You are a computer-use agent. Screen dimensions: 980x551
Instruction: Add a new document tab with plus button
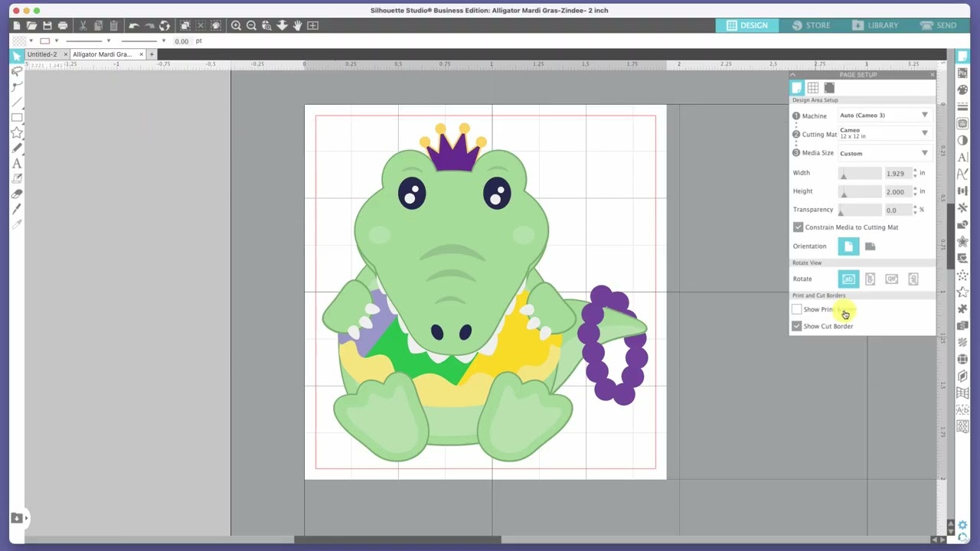tap(152, 54)
